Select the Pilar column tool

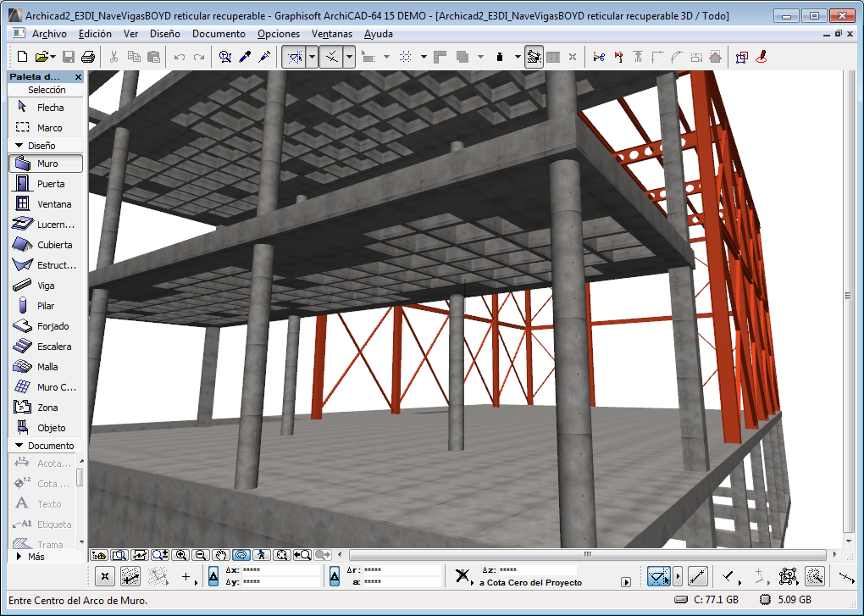coord(46,306)
